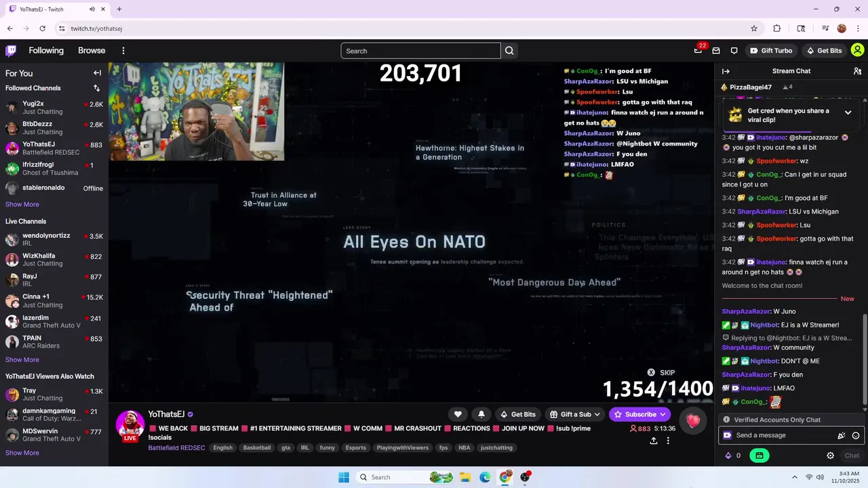Claim the green channel points bonus
This screenshot has height=488, width=868.
click(759, 455)
